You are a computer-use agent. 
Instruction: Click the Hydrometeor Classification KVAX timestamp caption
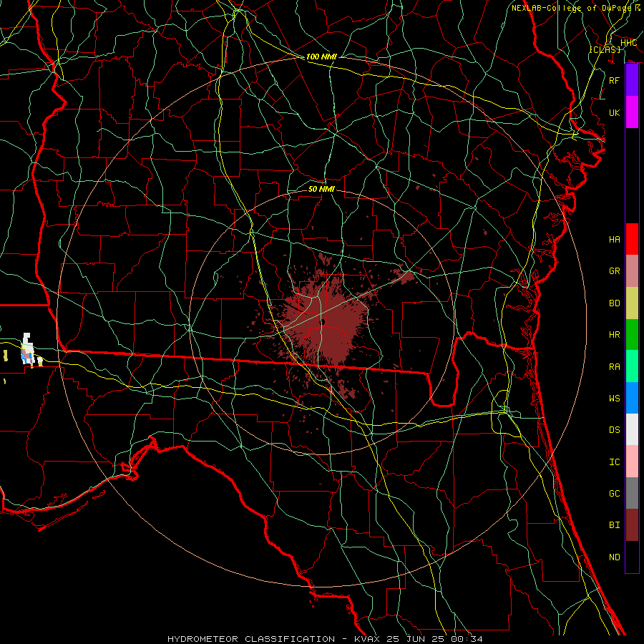(325, 639)
